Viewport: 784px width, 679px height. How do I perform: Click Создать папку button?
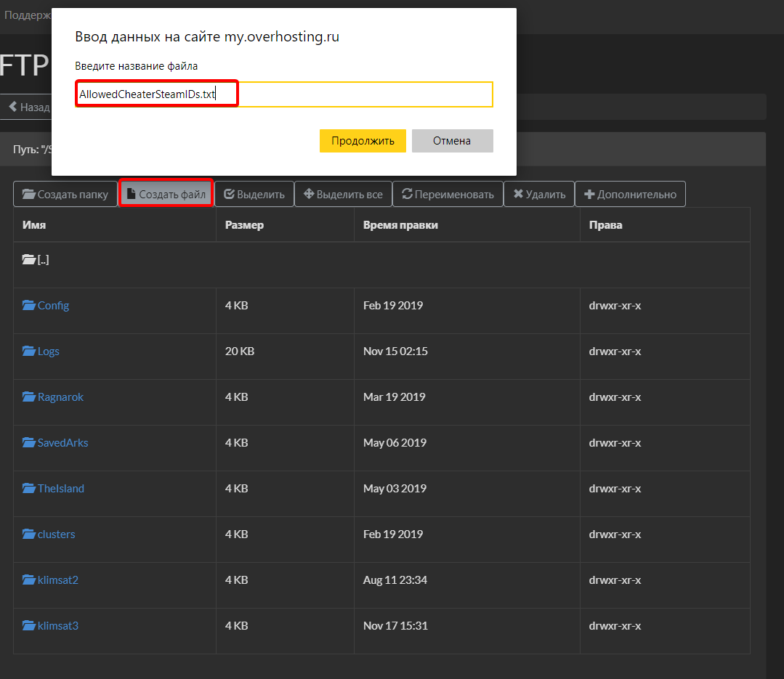pos(65,195)
